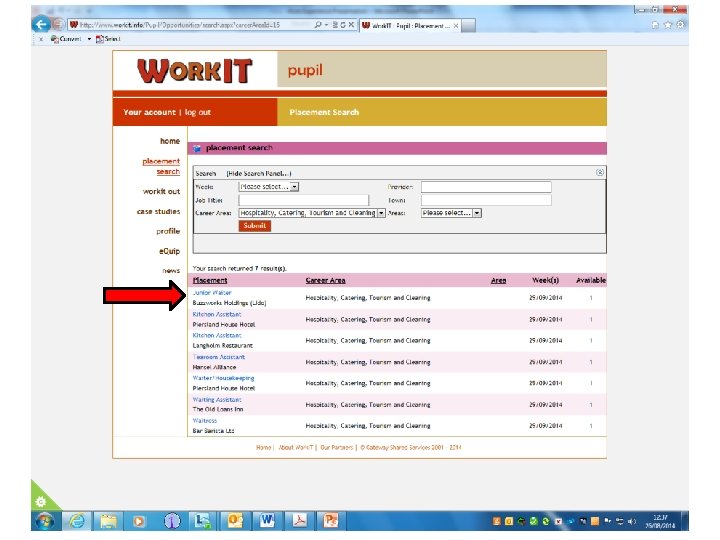The width and height of the screenshot is (720, 540).
Task: Open eQuip in the sidebar
Action: point(169,251)
